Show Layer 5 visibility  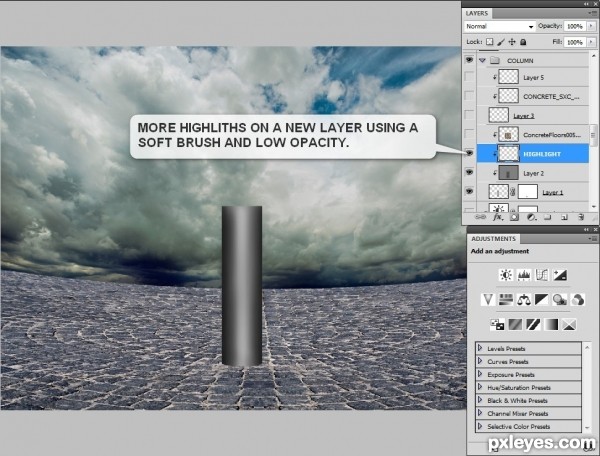coord(469,77)
